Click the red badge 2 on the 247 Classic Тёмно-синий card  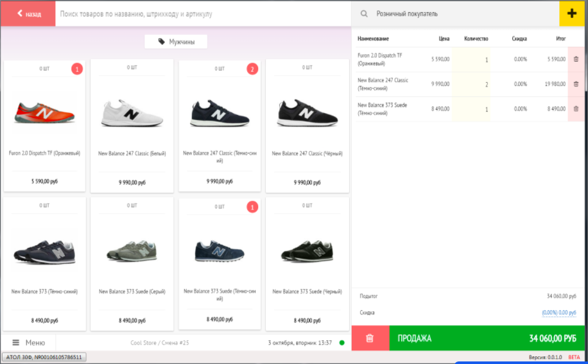pos(252,69)
